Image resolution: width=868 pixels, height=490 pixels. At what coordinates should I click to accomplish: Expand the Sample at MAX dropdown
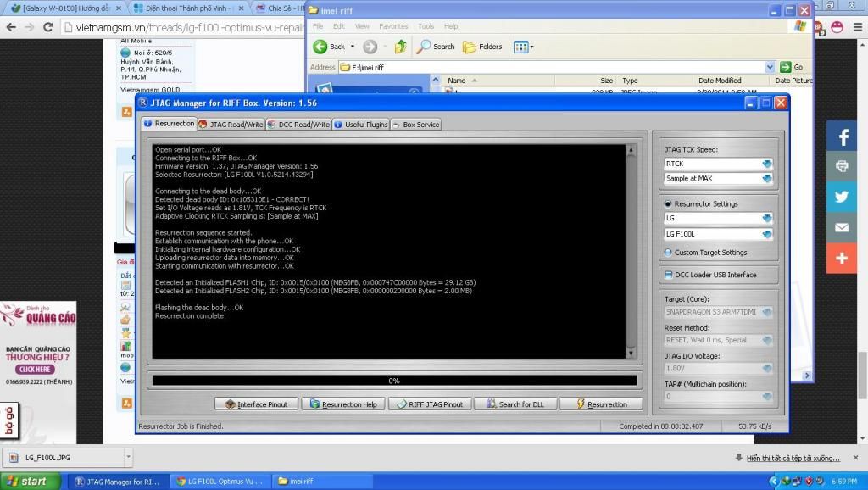(766, 178)
